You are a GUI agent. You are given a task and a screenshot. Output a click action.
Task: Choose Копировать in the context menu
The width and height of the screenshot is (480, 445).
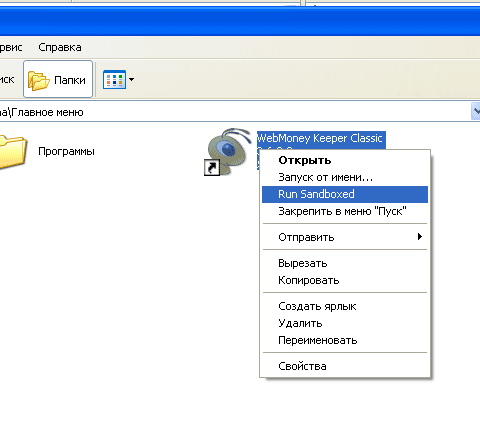coord(345,280)
